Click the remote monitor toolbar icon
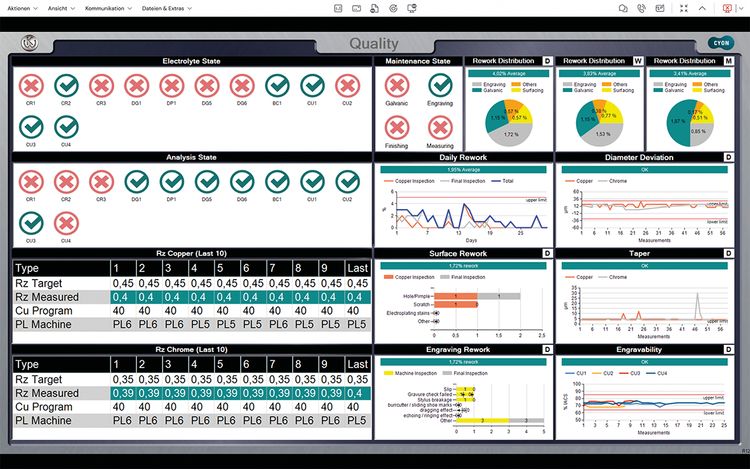The image size is (750, 469). point(411,8)
